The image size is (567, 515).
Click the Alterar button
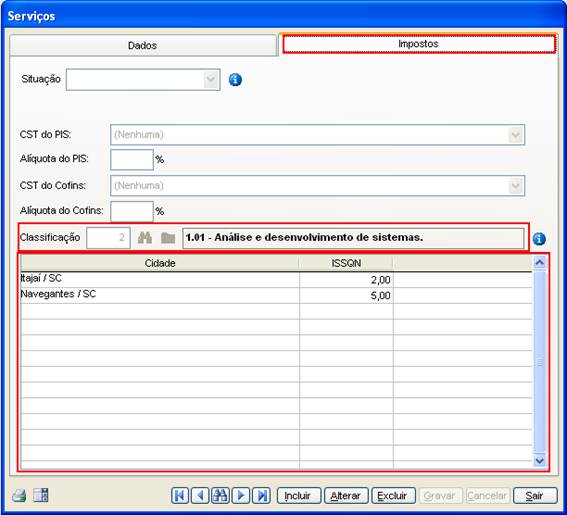[x=346, y=495]
